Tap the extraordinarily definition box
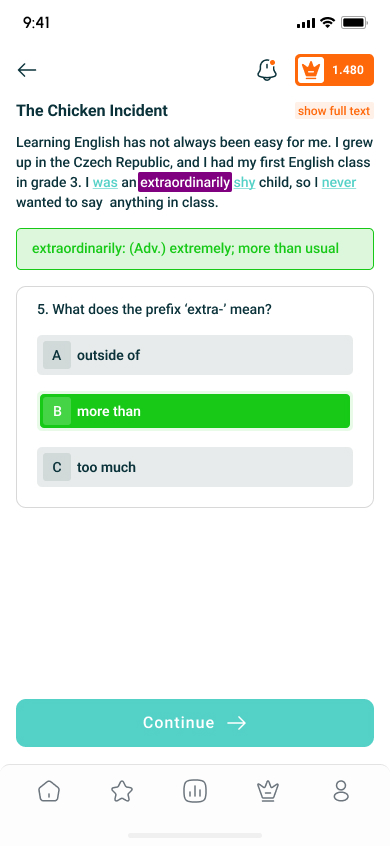 (195, 249)
